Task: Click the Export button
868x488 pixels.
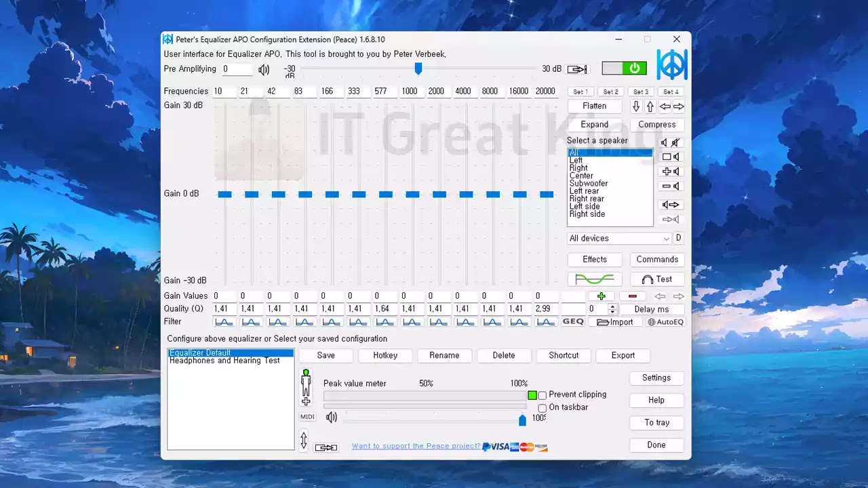Action: pos(623,356)
